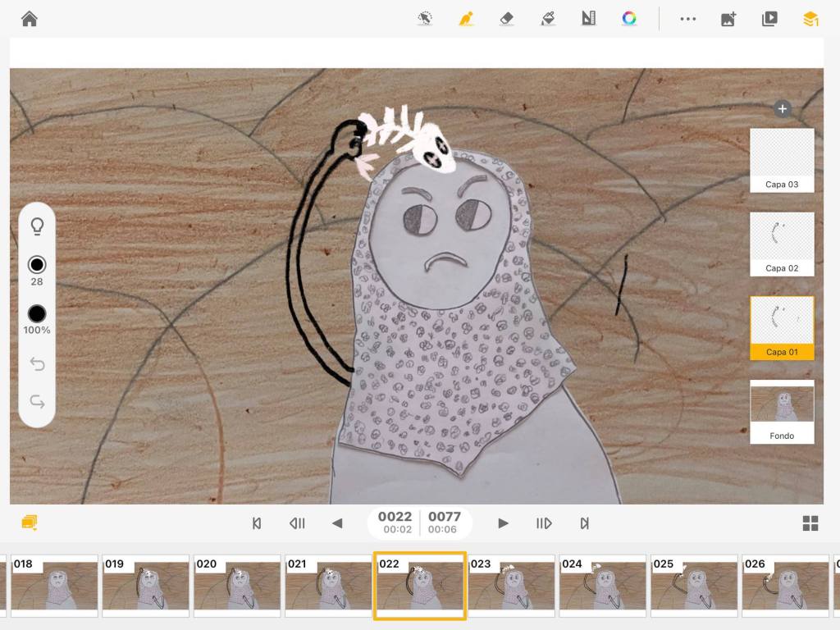Select the Capa 02 layer
Screen dimensions: 840x630
coord(782,244)
